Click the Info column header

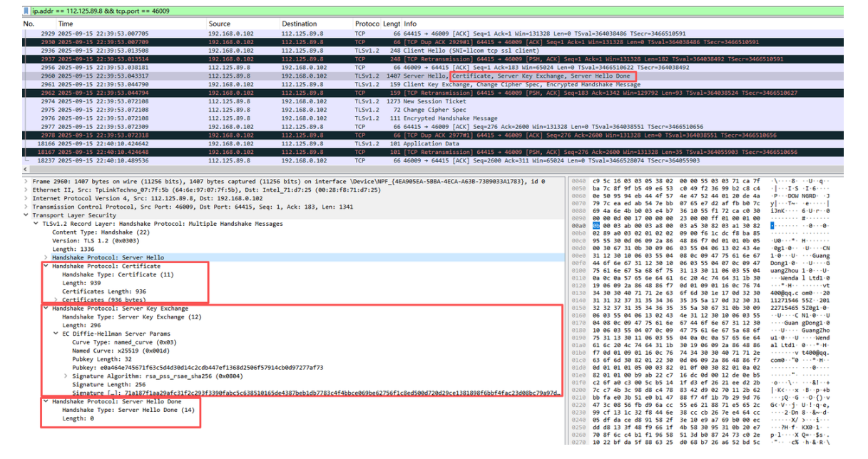tap(410, 24)
